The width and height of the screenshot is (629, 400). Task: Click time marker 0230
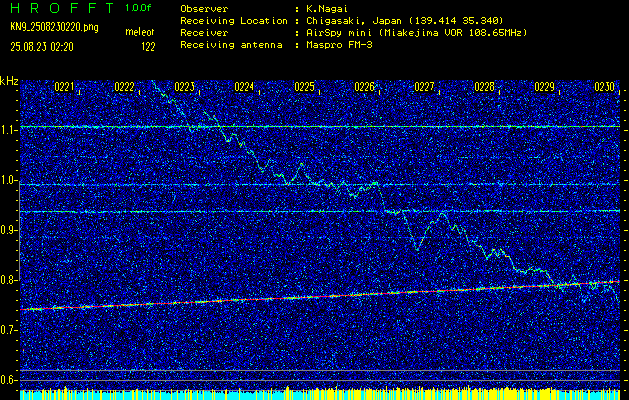pyautogui.click(x=605, y=87)
